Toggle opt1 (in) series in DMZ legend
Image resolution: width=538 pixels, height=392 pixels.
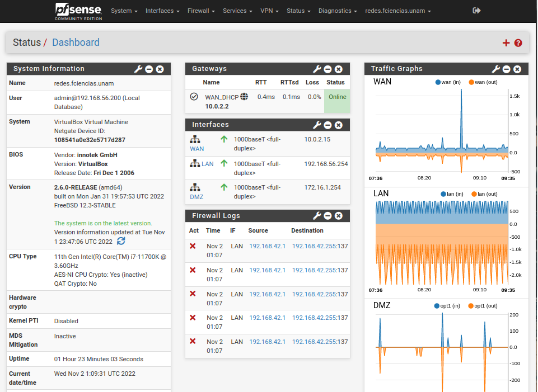click(x=451, y=306)
